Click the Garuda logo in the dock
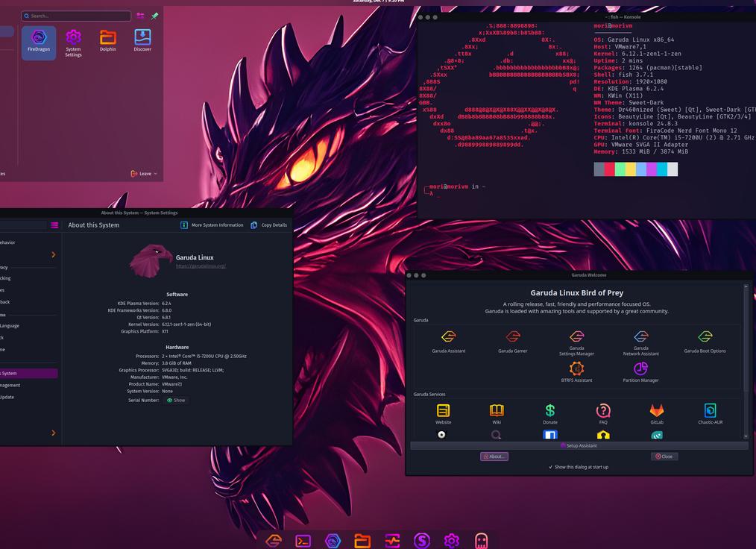Viewport: 756px width, 549px height. pyautogui.click(x=274, y=540)
